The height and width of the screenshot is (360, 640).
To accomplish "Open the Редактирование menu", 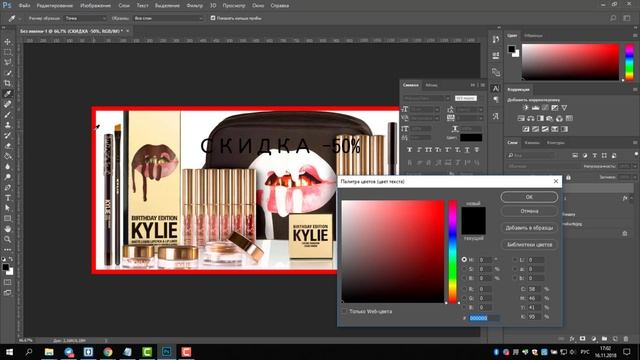I will 55,6.
